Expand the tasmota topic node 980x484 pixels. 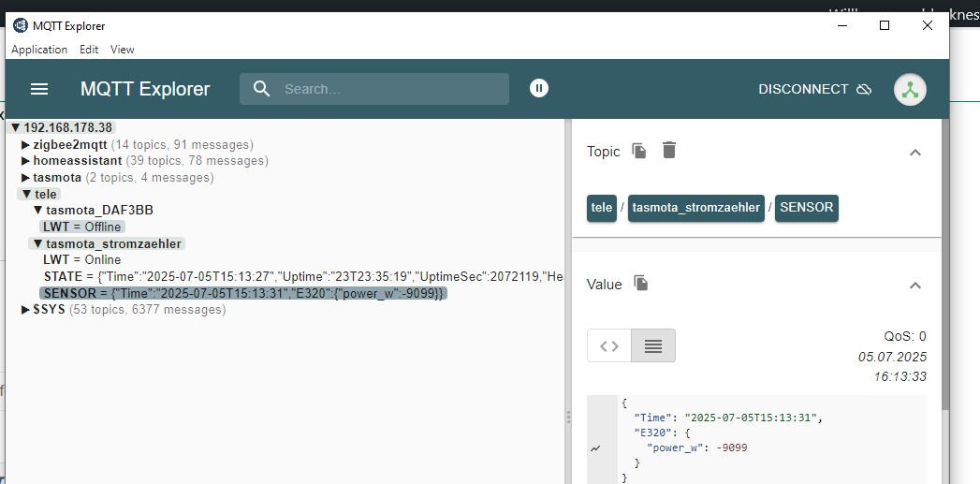coord(25,178)
